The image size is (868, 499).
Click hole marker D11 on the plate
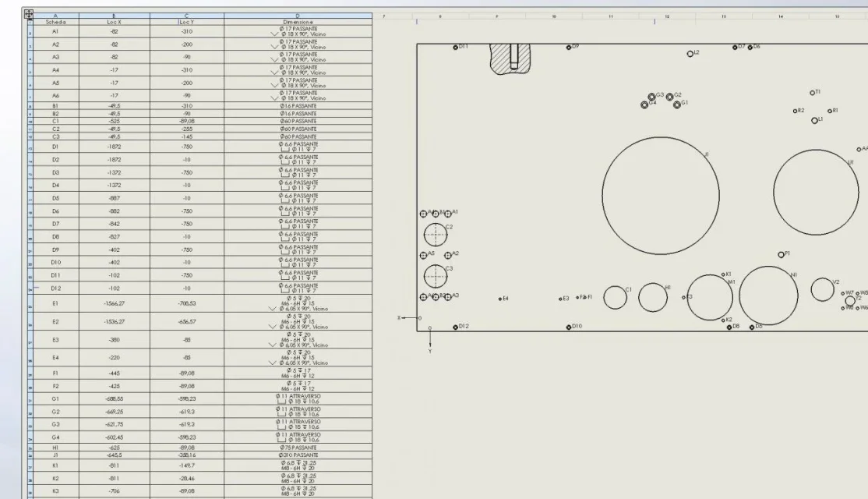coord(456,48)
